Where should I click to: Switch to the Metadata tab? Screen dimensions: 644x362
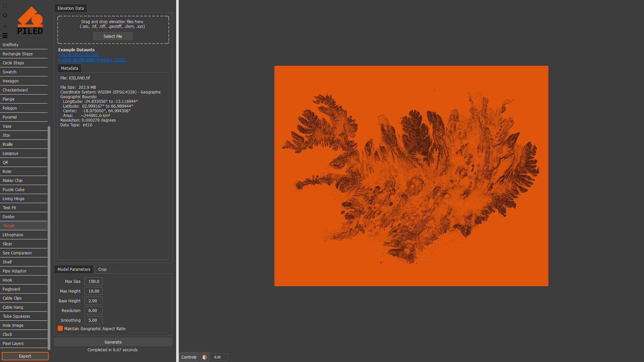click(x=69, y=68)
